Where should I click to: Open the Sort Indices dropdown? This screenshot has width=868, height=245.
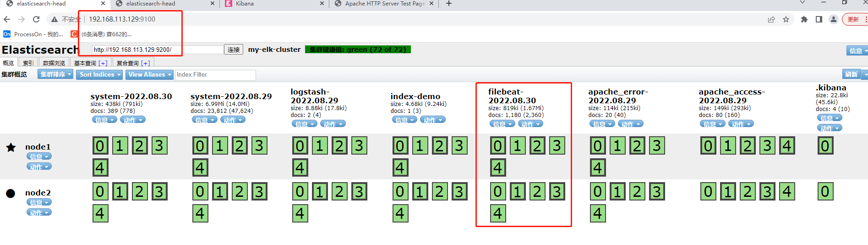tap(100, 75)
